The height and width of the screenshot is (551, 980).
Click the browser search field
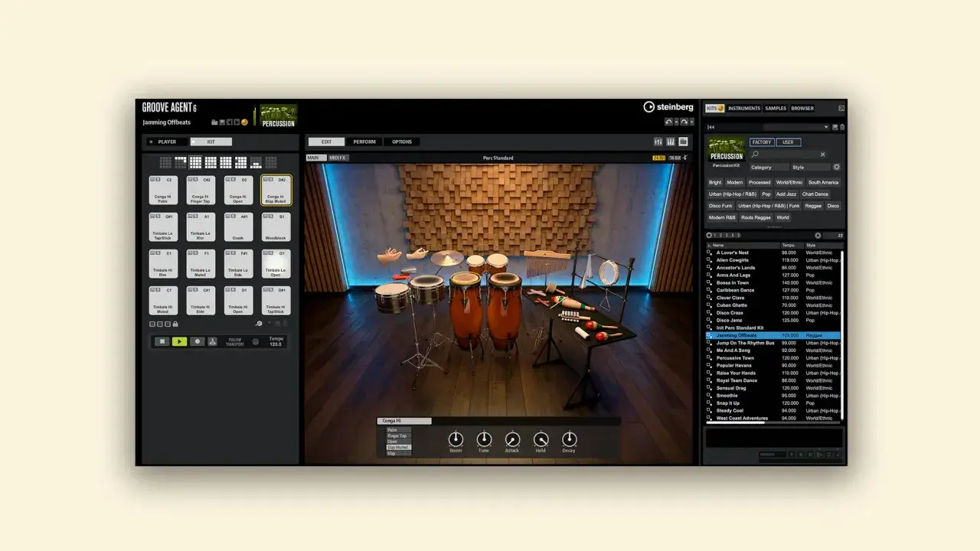click(x=788, y=155)
